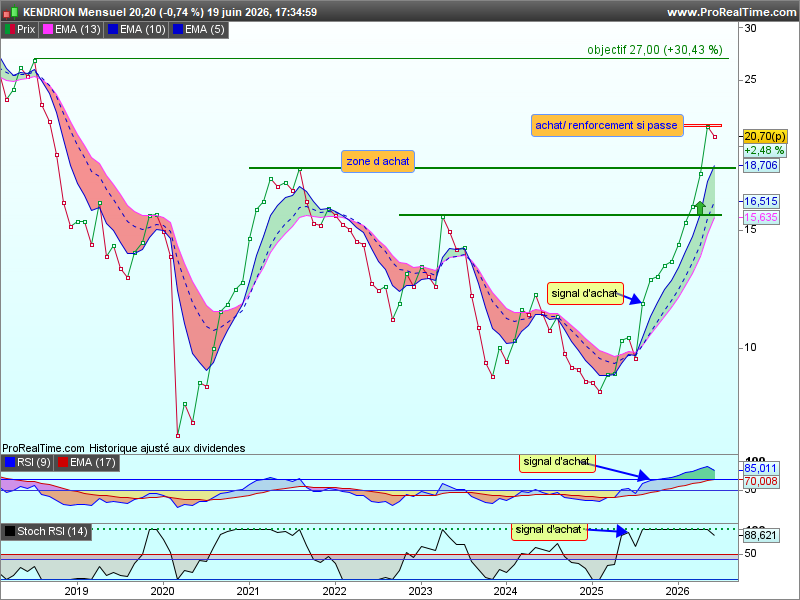Click the 88,621 Stoch RSI value label
This screenshot has height=600, width=800.
(x=761, y=535)
